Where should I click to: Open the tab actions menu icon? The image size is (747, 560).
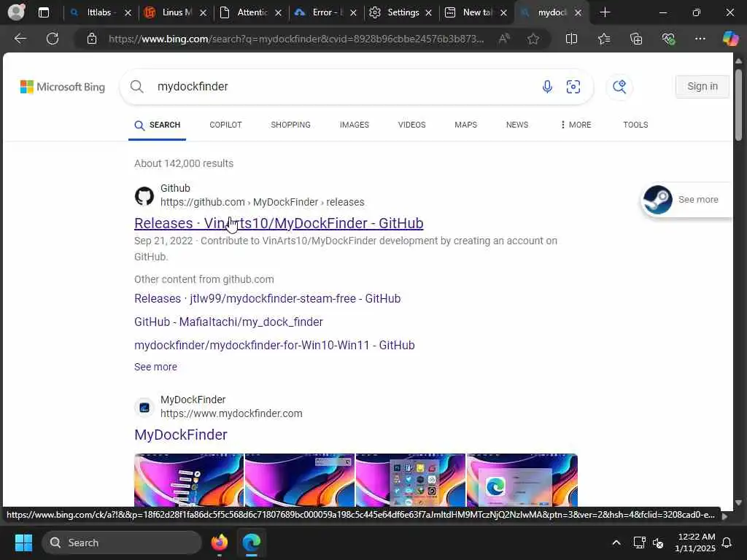pyautogui.click(x=43, y=12)
